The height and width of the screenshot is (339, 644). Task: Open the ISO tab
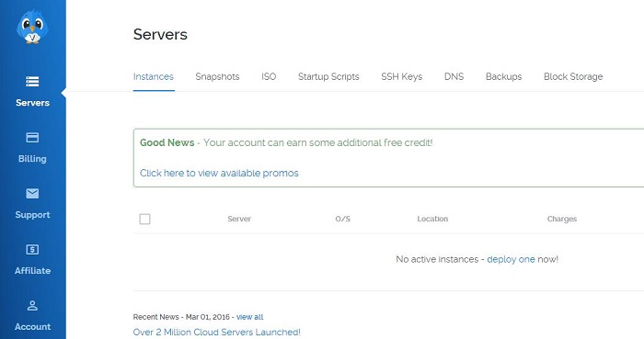click(269, 76)
